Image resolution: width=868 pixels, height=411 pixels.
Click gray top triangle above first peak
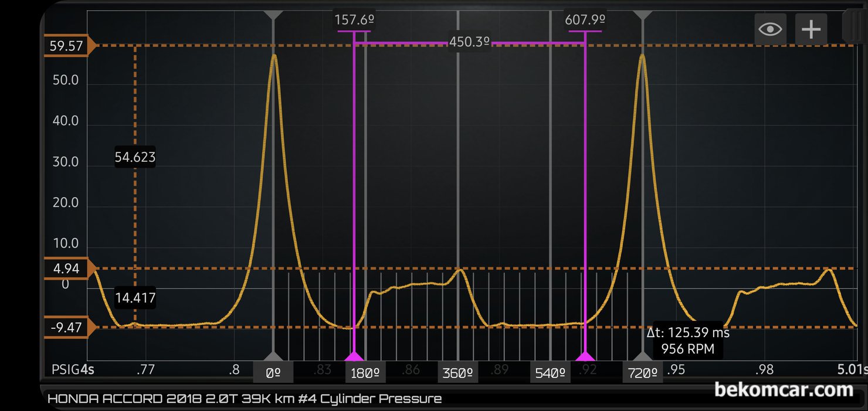[x=273, y=14]
